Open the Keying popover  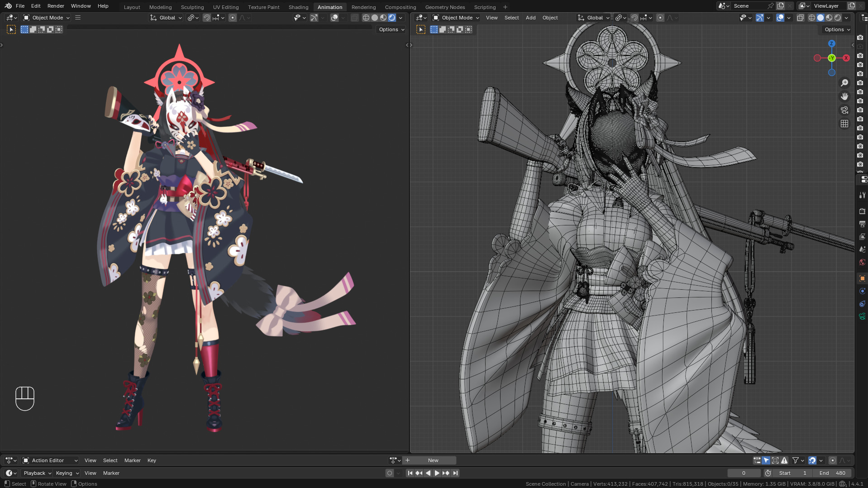point(67,473)
